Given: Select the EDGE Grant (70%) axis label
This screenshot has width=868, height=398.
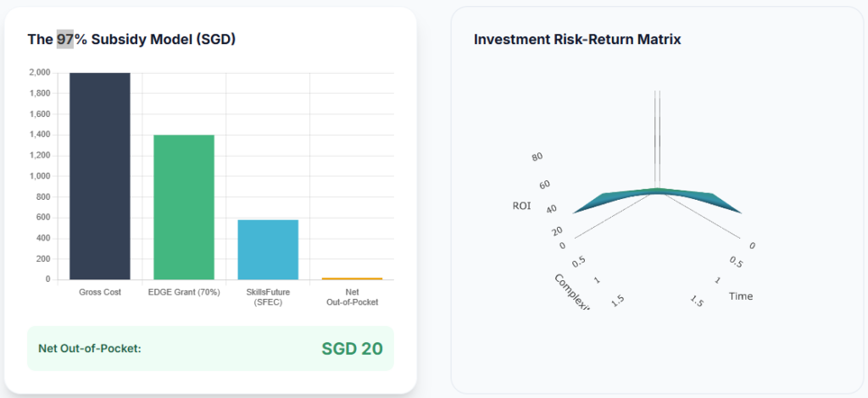Looking at the screenshot, I should coord(184,292).
